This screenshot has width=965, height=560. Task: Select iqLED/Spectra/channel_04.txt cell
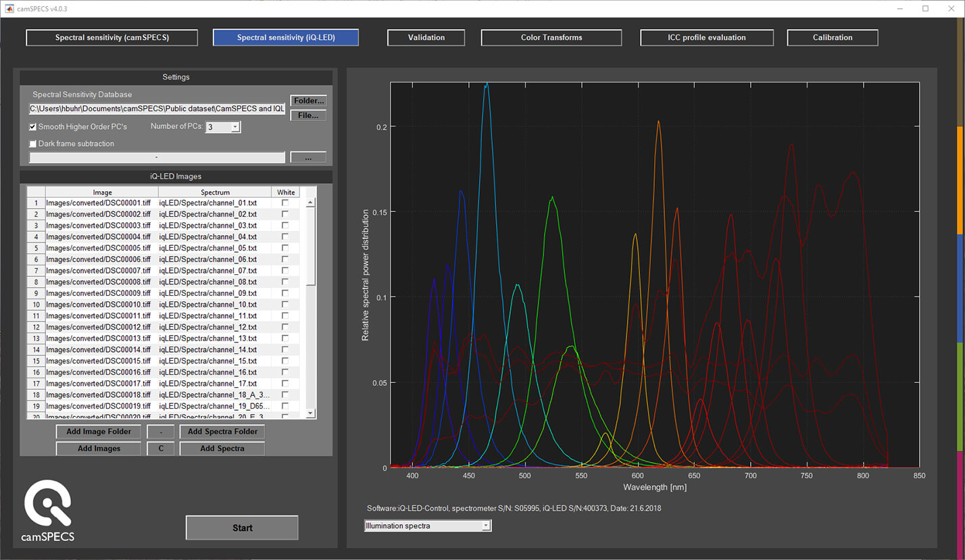pyautogui.click(x=215, y=237)
